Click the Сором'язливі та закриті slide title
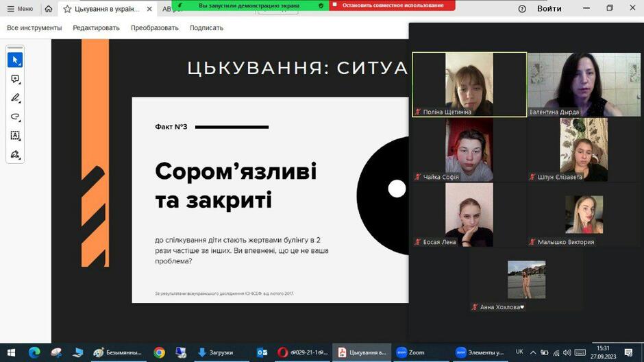 236,186
